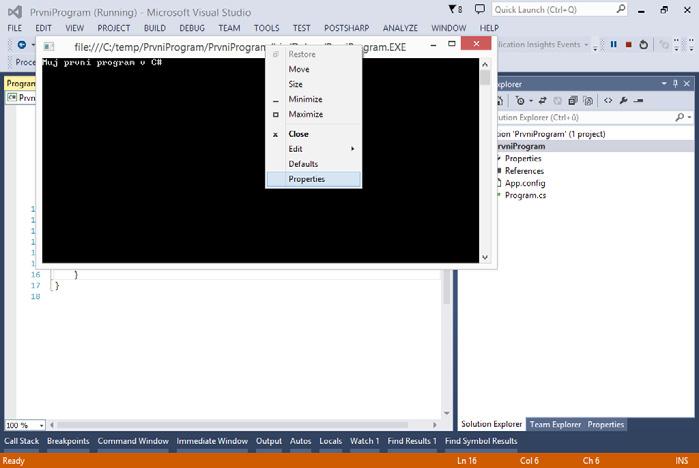The image size is (699, 468).
Task: Pause debugging with Break All button
Action: 614,45
